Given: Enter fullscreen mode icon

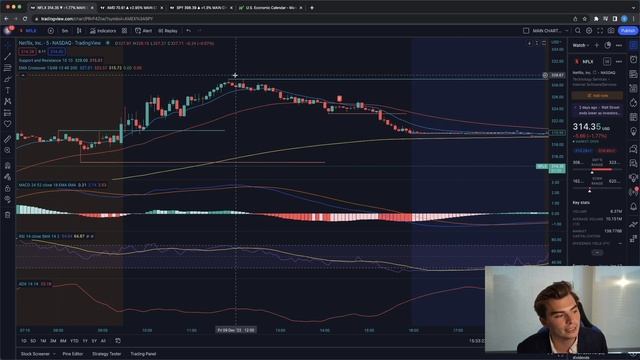Looking at the screenshot, I should coord(600,31).
